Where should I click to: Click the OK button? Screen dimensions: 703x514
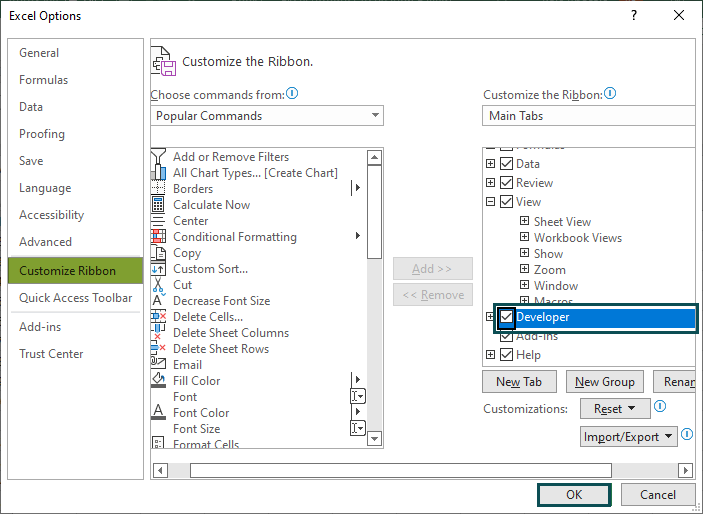(574, 495)
